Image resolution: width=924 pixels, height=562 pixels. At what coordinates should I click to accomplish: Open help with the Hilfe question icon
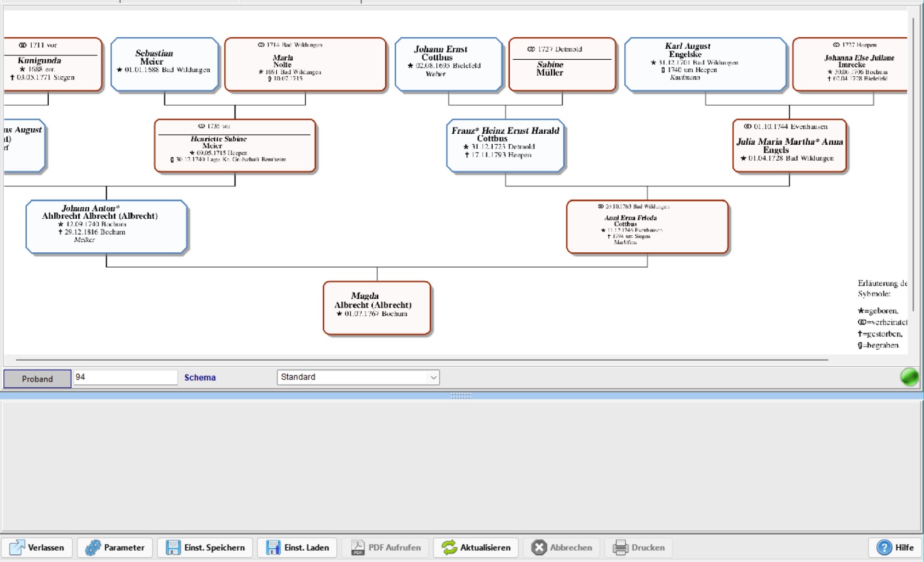[x=884, y=547]
